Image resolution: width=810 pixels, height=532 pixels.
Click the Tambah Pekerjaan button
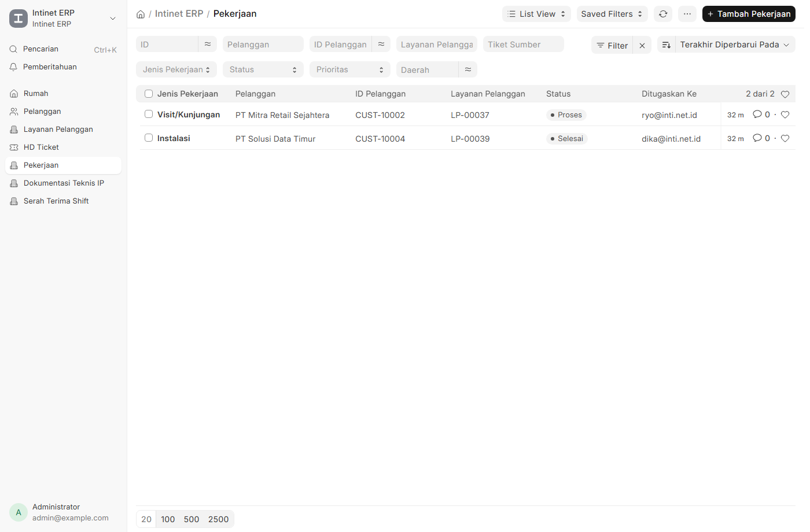(x=749, y=14)
